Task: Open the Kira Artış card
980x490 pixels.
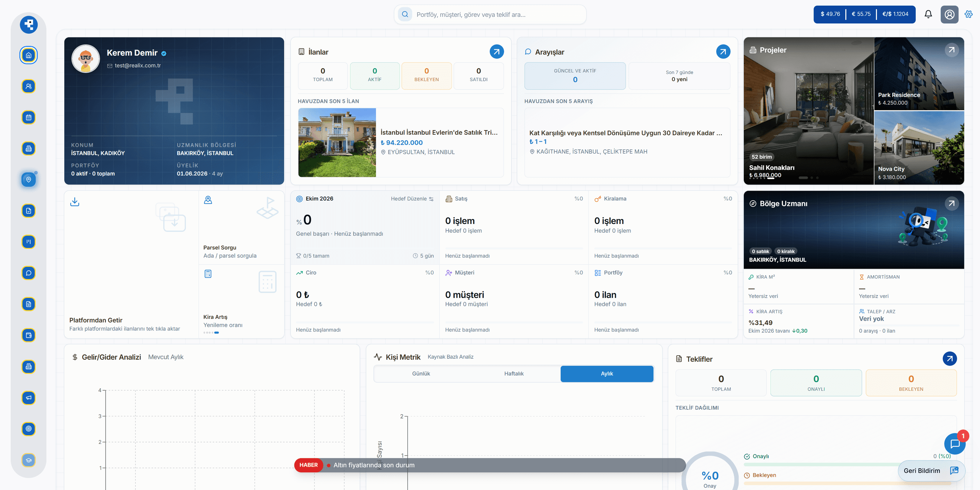Action: click(x=242, y=301)
